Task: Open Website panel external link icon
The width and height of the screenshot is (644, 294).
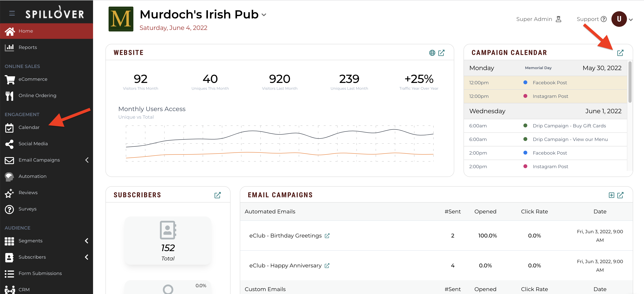Action: click(441, 53)
